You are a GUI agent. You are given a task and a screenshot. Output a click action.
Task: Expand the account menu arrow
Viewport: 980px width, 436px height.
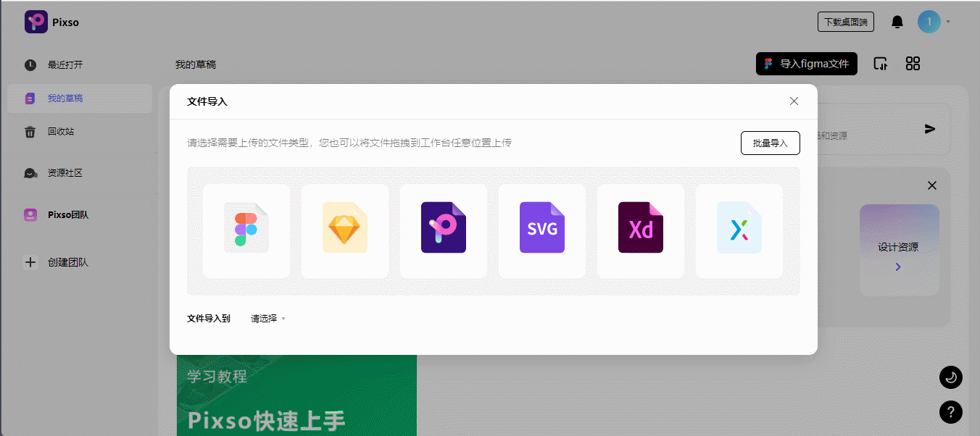click(x=948, y=22)
